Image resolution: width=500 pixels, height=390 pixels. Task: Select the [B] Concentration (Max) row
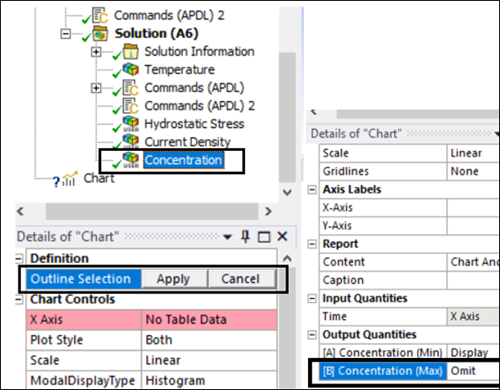[x=409, y=371]
